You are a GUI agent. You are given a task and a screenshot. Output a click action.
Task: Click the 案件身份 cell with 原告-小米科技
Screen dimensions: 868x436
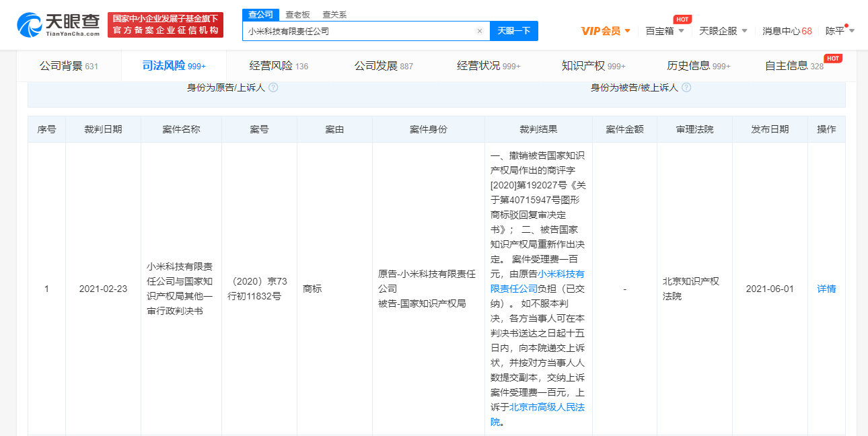point(428,289)
